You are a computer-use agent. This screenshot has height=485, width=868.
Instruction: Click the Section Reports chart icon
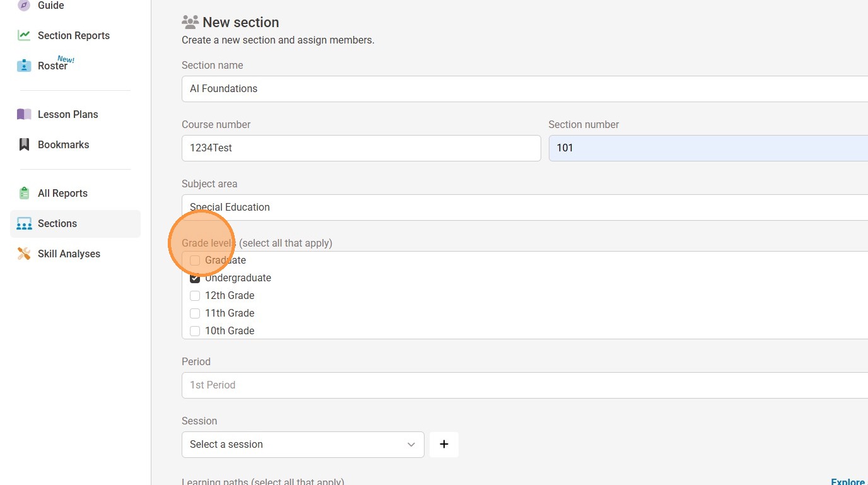(x=24, y=36)
